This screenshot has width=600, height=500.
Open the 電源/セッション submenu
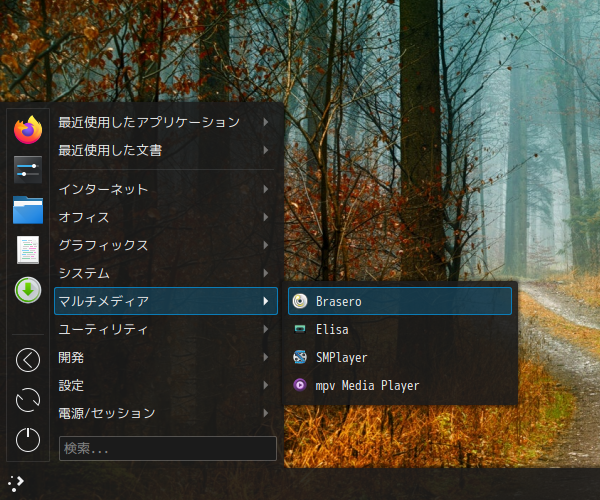[166, 413]
